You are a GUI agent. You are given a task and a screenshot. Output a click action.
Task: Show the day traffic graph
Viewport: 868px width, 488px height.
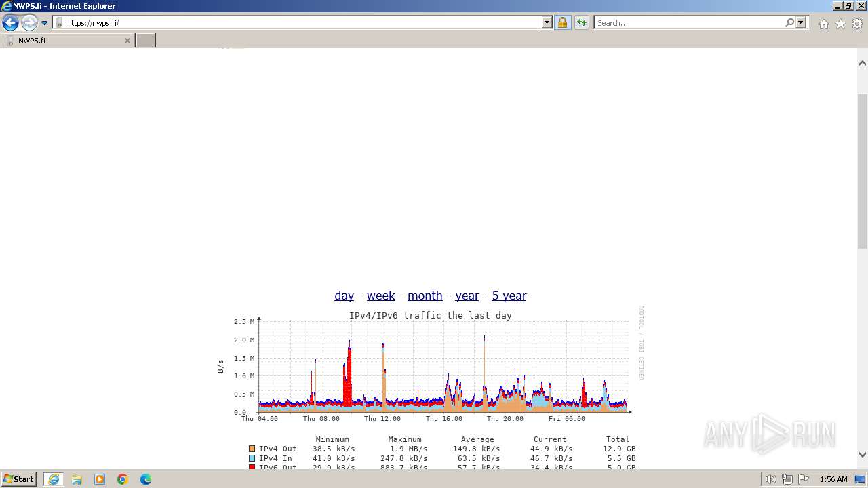tap(344, 296)
